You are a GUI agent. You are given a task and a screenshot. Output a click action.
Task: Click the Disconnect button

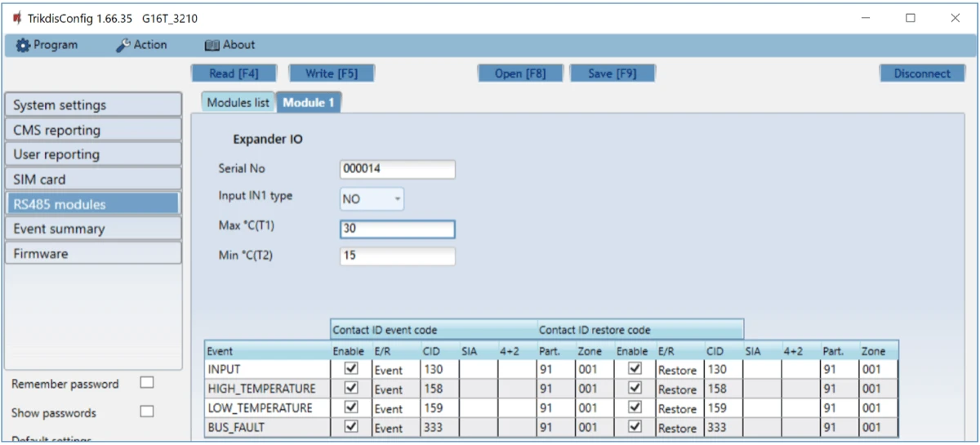pos(921,73)
